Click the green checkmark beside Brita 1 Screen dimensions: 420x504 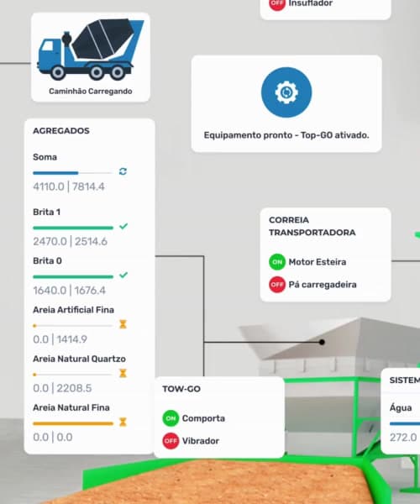pos(123,226)
